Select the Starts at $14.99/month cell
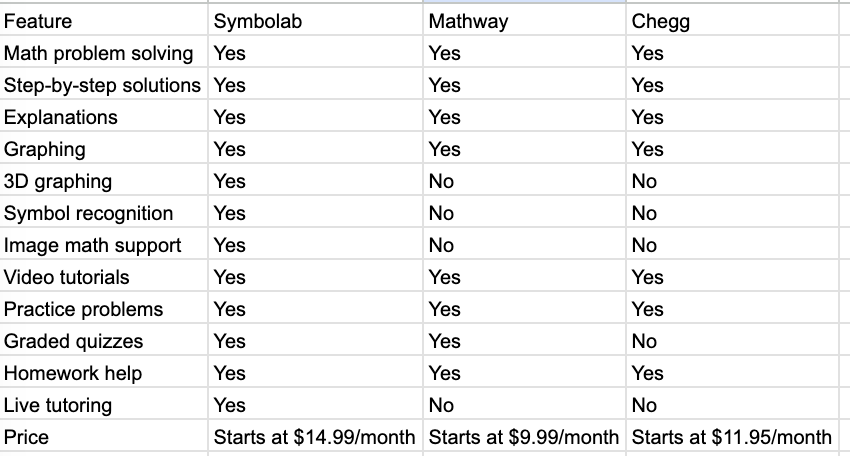 coord(315,437)
